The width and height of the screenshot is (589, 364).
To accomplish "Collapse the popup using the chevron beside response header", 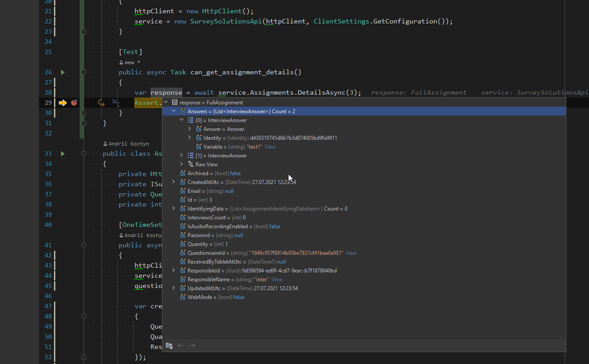I will click(165, 101).
